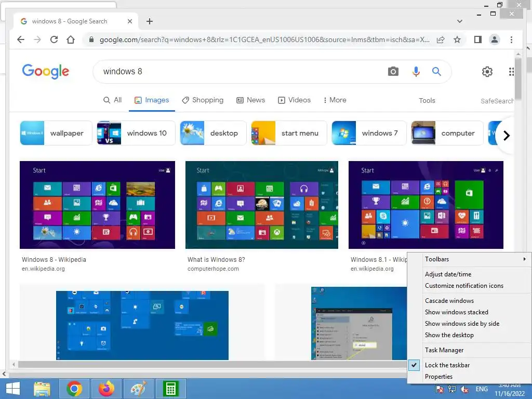Submit search with magnifier icon
This screenshot has width=532, height=399.
[436, 72]
